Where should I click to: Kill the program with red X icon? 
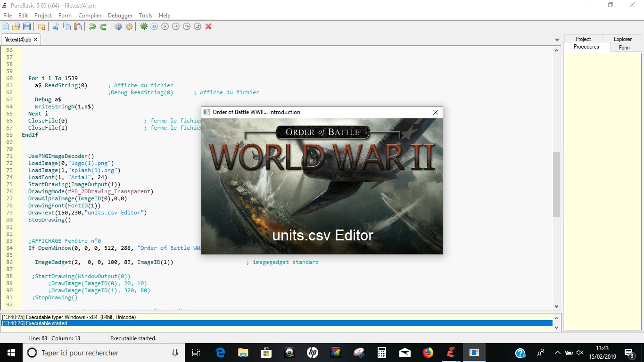[208, 26]
